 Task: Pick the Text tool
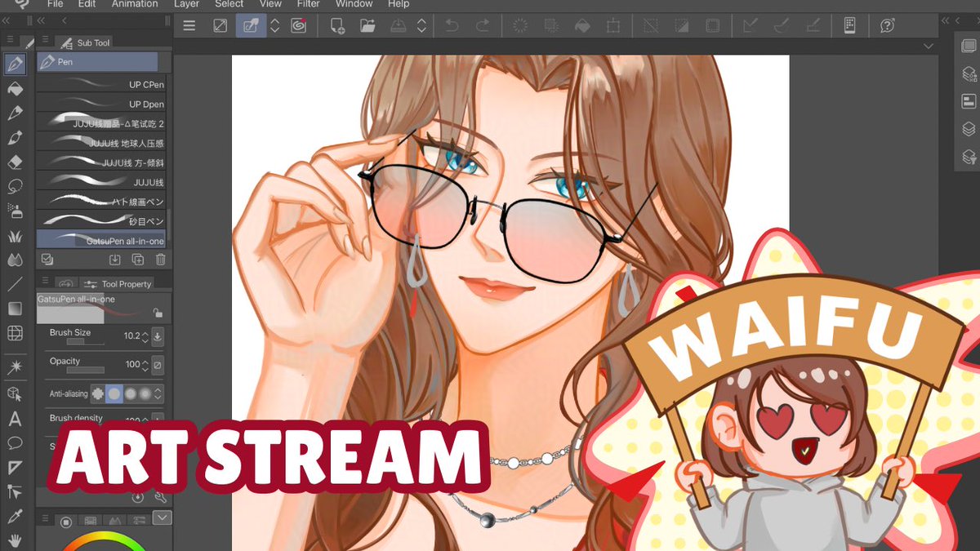pyautogui.click(x=15, y=420)
